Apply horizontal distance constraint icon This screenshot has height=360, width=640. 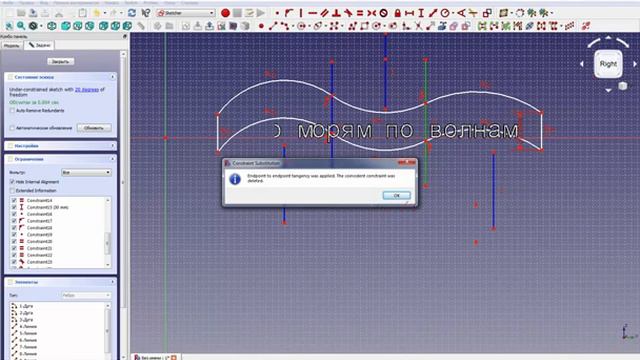[x=409, y=13]
